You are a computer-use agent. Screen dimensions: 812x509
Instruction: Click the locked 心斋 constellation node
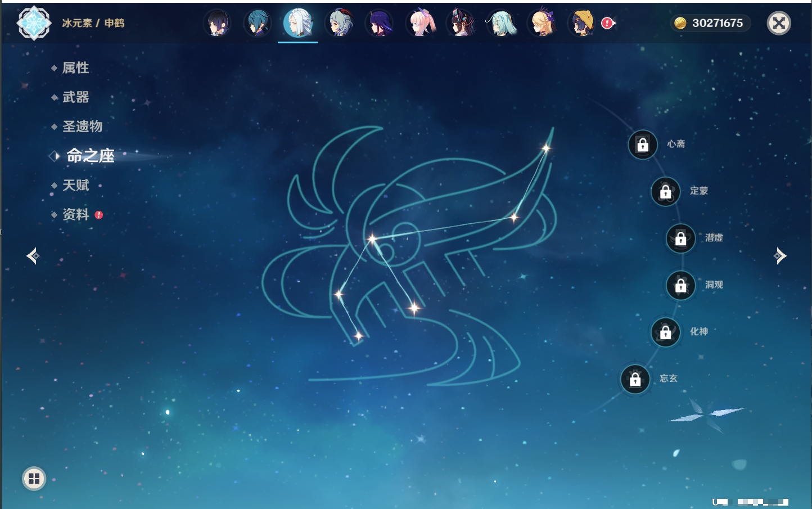tap(643, 145)
